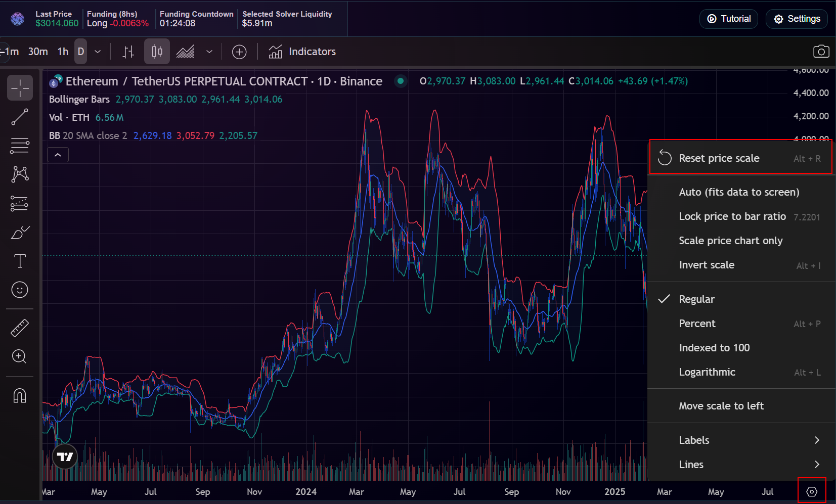Viewport: 836px width, 504px height.
Task: Open the time interval dropdown arrow
Action: pos(98,52)
